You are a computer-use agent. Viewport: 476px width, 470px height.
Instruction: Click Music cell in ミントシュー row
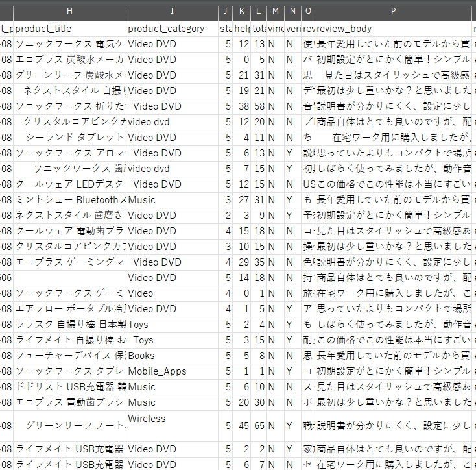pyautogui.click(x=172, y=200)
